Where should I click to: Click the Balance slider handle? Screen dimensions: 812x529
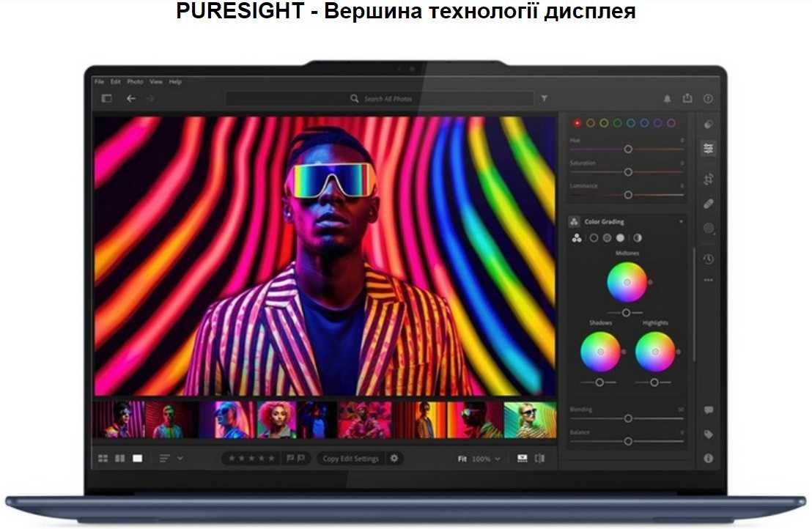tap(627, 442)
